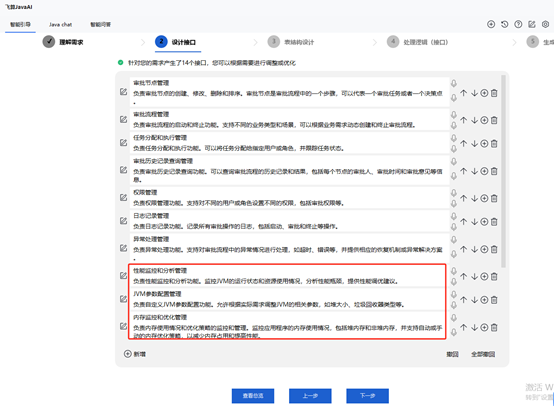Delete the 审批历史记录查询管理 interface
Viewport: 554px width, 406px height.
(494, 171)
